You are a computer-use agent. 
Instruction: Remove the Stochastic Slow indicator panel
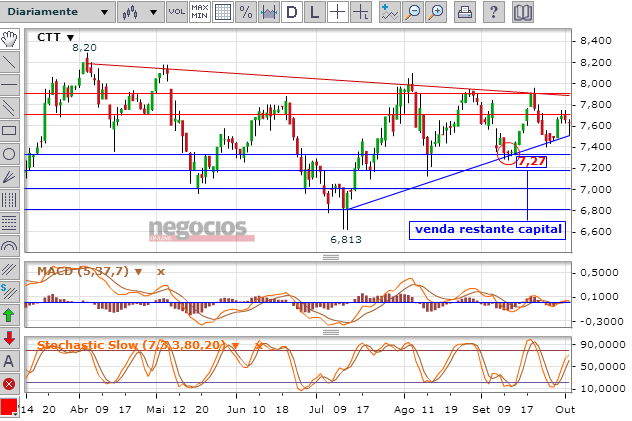click(258, 345)
